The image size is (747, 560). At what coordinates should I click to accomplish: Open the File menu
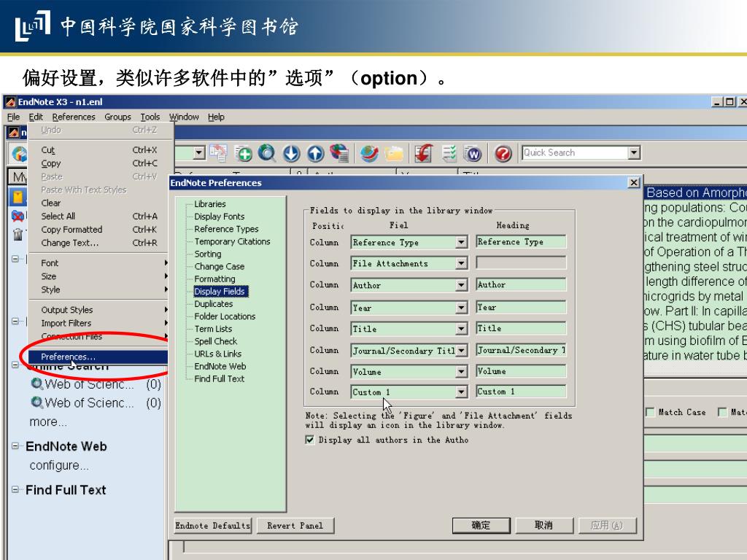pos(13,117)
